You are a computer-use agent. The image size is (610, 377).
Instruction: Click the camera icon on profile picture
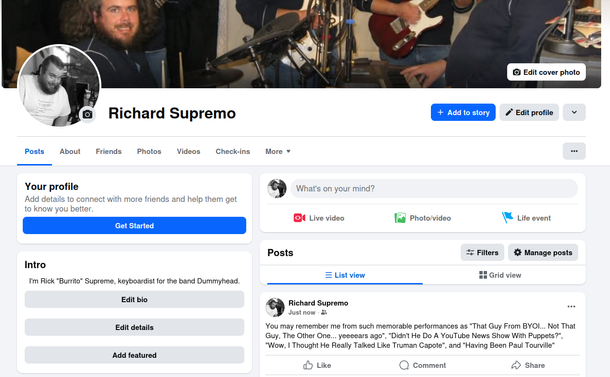click(88, 114)
